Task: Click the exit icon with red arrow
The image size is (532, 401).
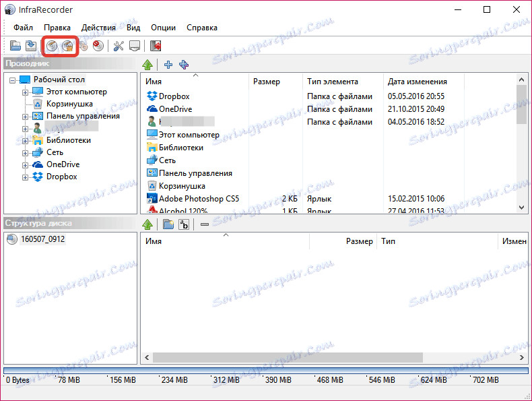Action: (156, 46)
